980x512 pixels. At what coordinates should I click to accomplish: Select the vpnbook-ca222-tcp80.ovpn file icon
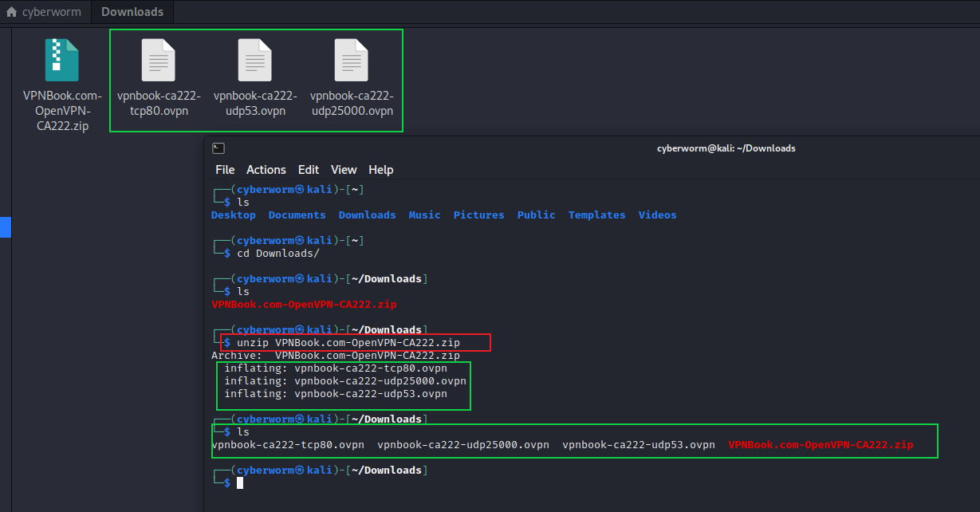(158, 61)
